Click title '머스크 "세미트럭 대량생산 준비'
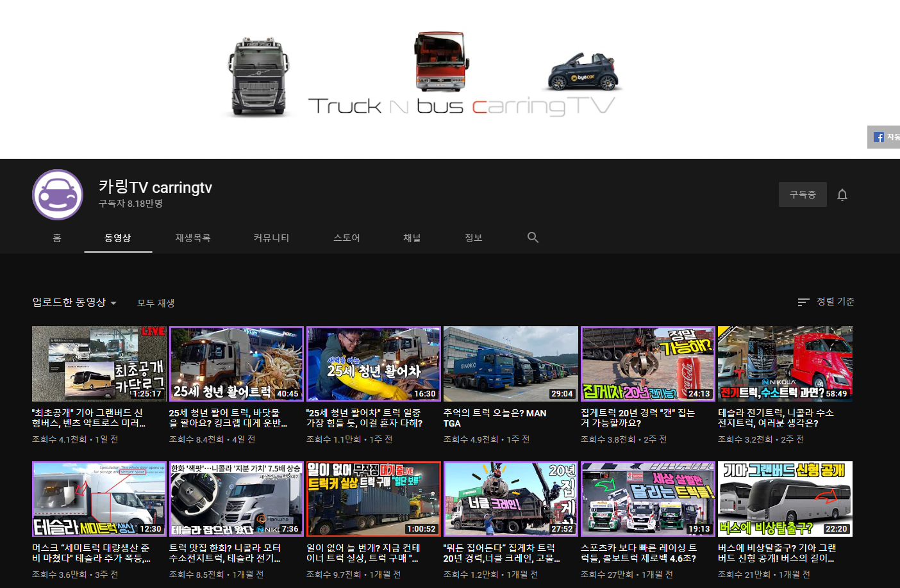The height and width of the screenshot is (588, 900). [x=91, y=553]
